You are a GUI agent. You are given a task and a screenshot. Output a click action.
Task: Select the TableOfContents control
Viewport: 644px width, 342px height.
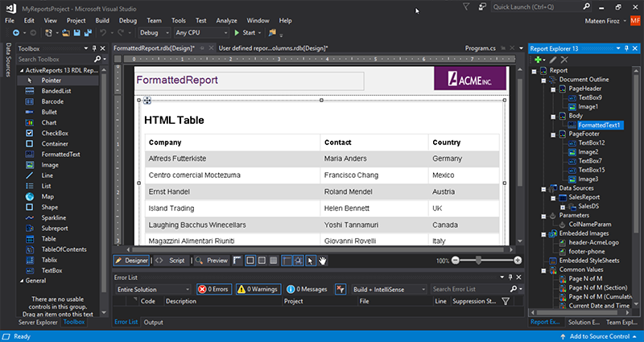click(64, 249)
